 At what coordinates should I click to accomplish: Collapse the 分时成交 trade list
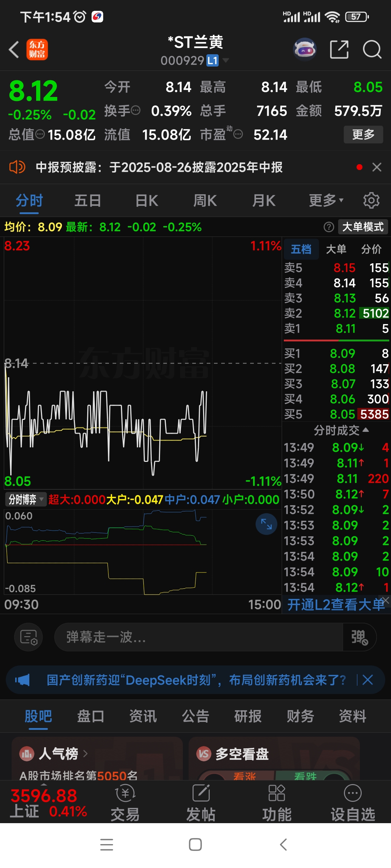[x=341, y=430]
